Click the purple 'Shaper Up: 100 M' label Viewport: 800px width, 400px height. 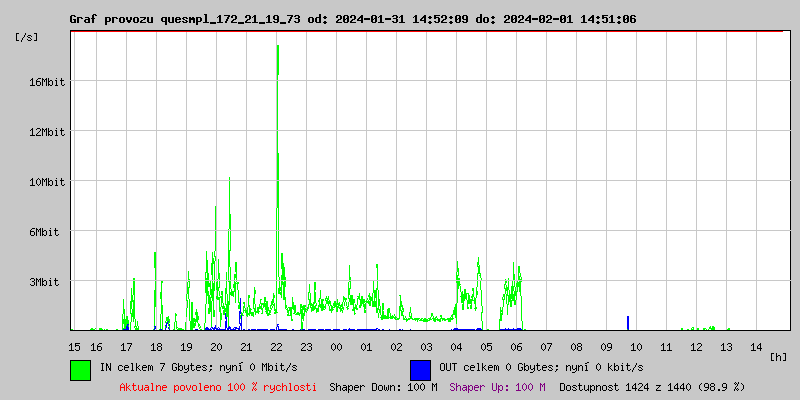[497, 387]
